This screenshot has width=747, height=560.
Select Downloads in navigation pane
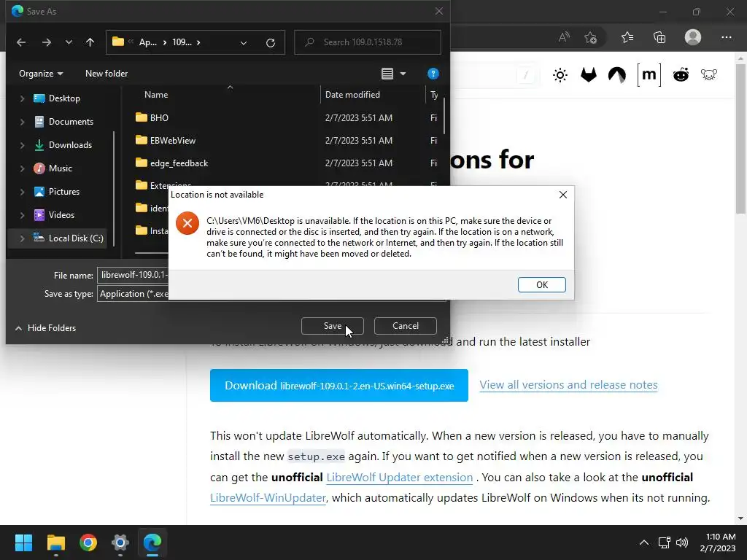70,145
